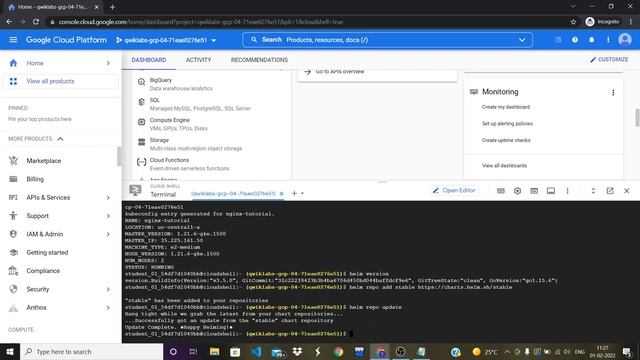Click Create uptime checks link
Image resolution: width=640 pixels, height=360 pixels.
(506, 140)
